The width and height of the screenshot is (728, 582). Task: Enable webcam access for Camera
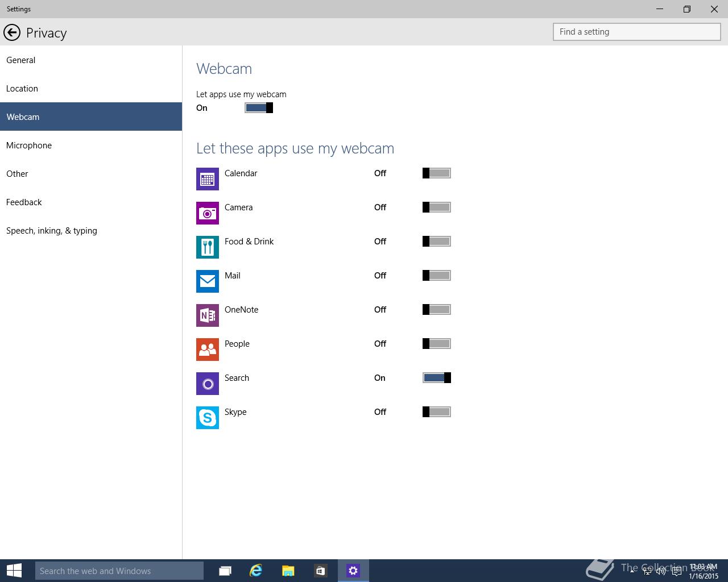tap(437, 207)
